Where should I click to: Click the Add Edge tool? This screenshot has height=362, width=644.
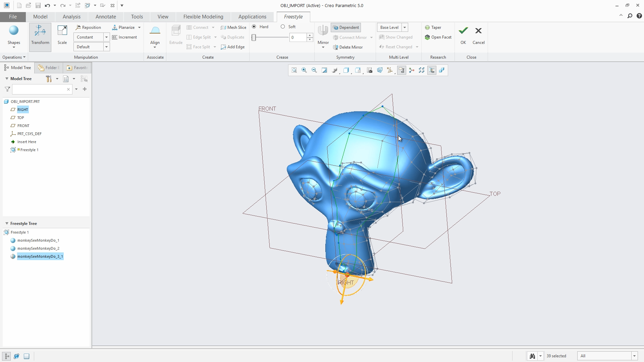233,47
